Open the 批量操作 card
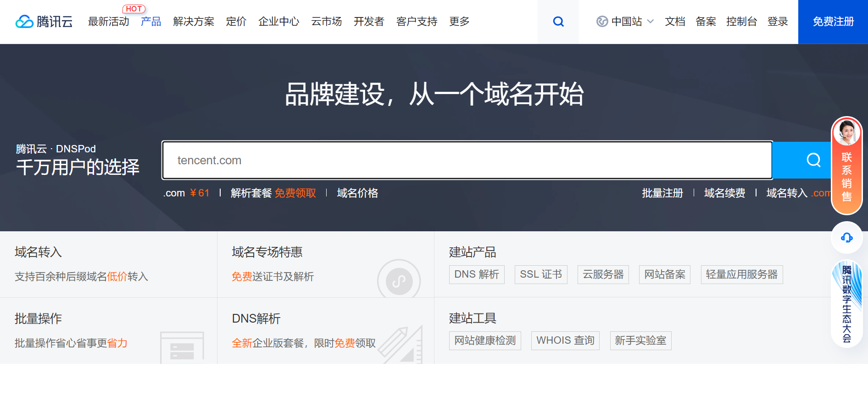 pos(108,331)
